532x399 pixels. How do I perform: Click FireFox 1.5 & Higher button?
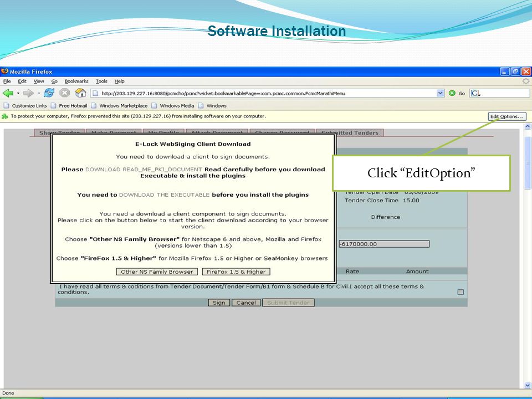tap(236, 272)
